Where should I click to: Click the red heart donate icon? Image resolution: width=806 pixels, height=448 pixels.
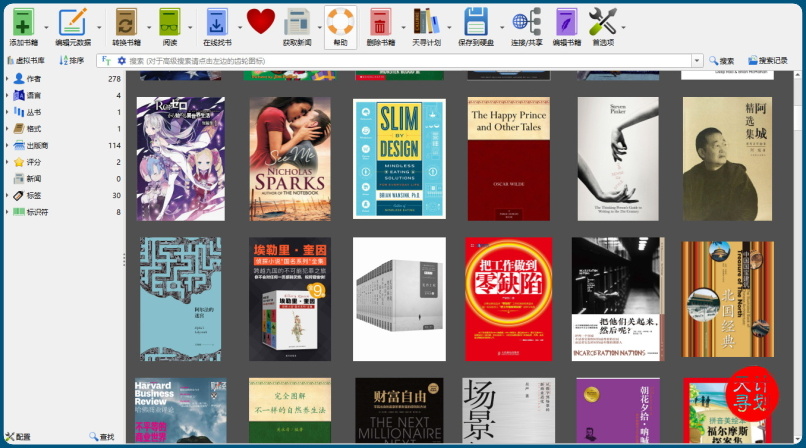261,21
